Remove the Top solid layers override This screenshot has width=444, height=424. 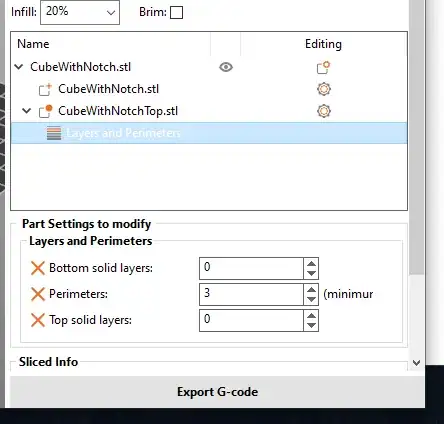[x=38, y=320]
